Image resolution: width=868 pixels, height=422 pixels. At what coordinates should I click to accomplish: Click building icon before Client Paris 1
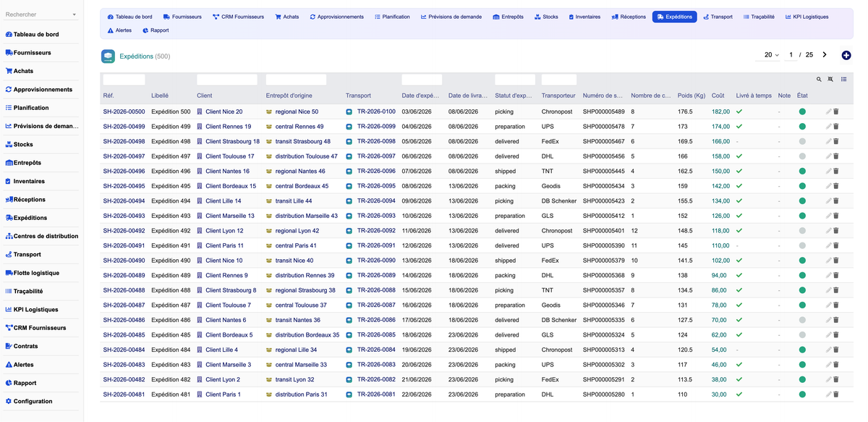tap(200, 394)
